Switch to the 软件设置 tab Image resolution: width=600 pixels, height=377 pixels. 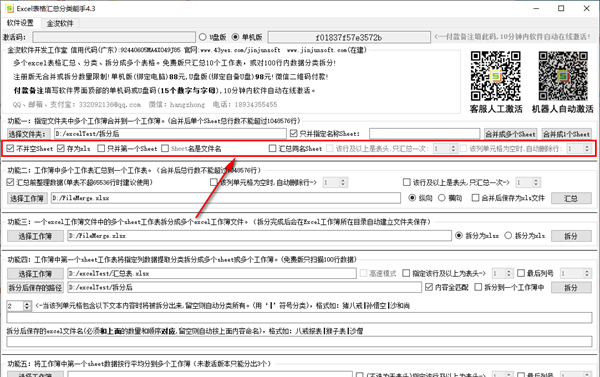point(20,23)
